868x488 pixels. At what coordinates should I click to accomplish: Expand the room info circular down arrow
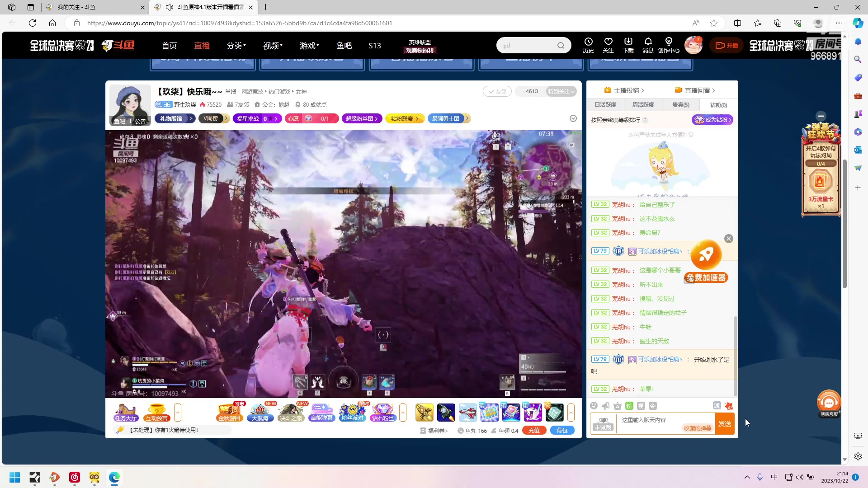573,118
